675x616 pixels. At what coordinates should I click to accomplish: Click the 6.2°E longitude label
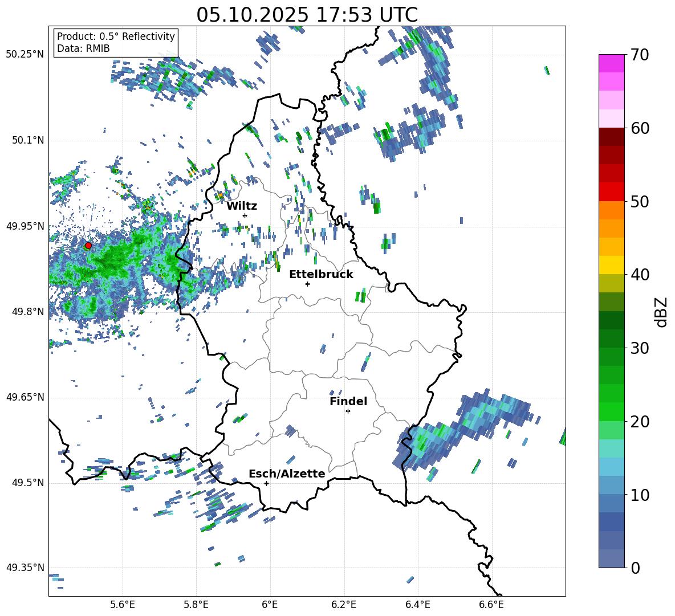point(344,605)
